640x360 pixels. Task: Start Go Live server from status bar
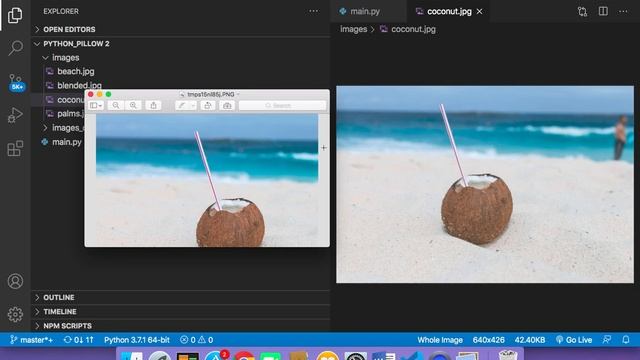[574, 340]
